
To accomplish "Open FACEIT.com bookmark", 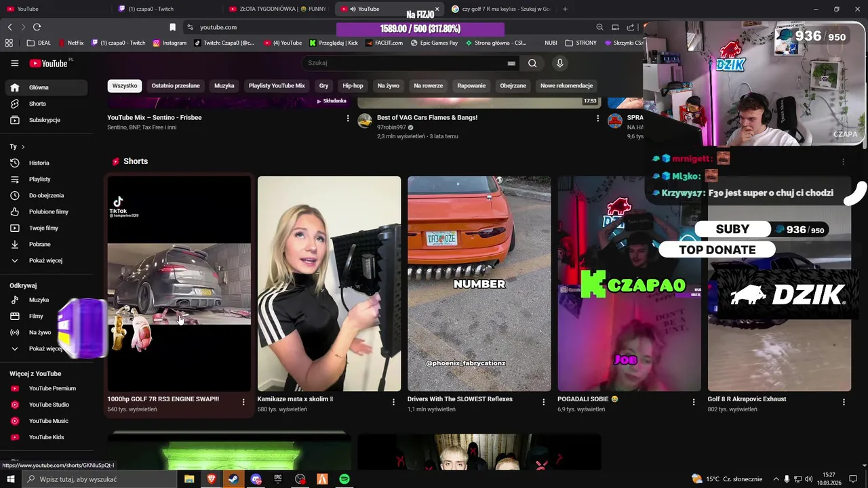I will [384, 43].
